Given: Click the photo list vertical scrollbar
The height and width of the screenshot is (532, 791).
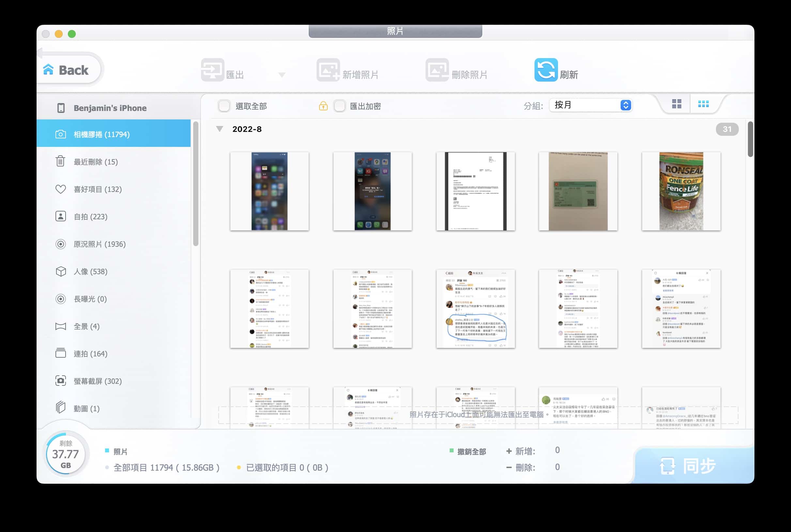Looking at the screenshot, I should pos(750,139).
